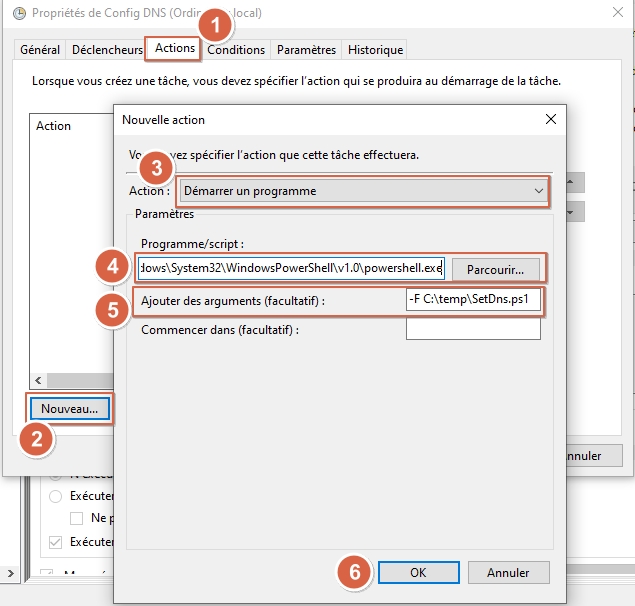The image size is (635, 606).
Task: Click the left arrow of the action list scrollbar
Action: pos(38,380)
